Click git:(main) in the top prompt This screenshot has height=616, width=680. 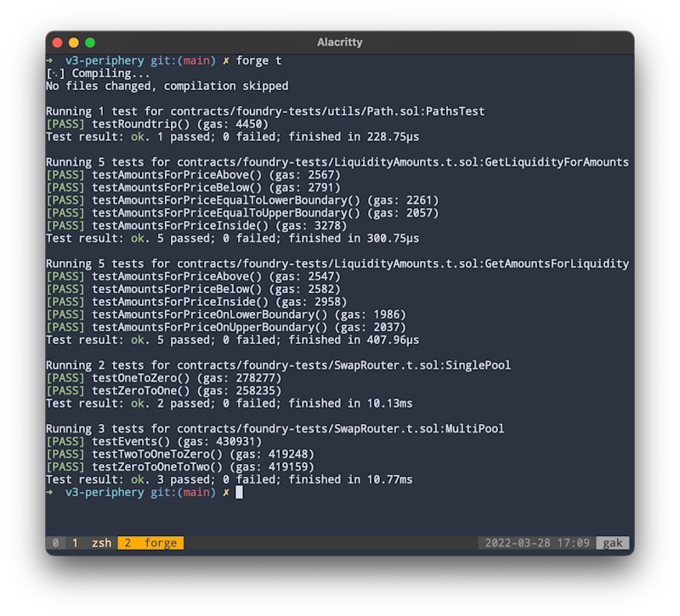(183, 60)
